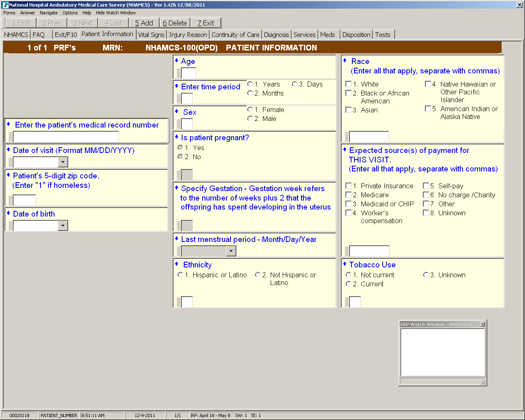Check the Other payment checkbox
The width and height of the screenshot is (525, 420).
(426, 204)
